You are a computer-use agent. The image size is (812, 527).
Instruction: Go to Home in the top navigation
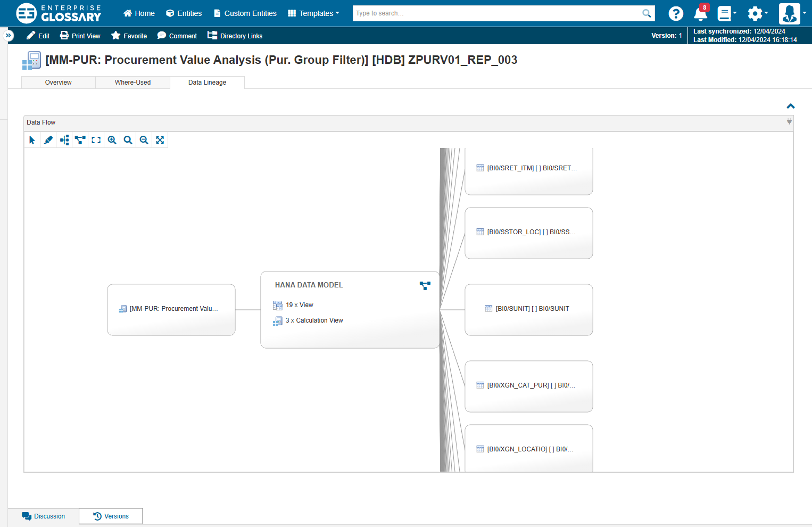[x=139, y=13]
